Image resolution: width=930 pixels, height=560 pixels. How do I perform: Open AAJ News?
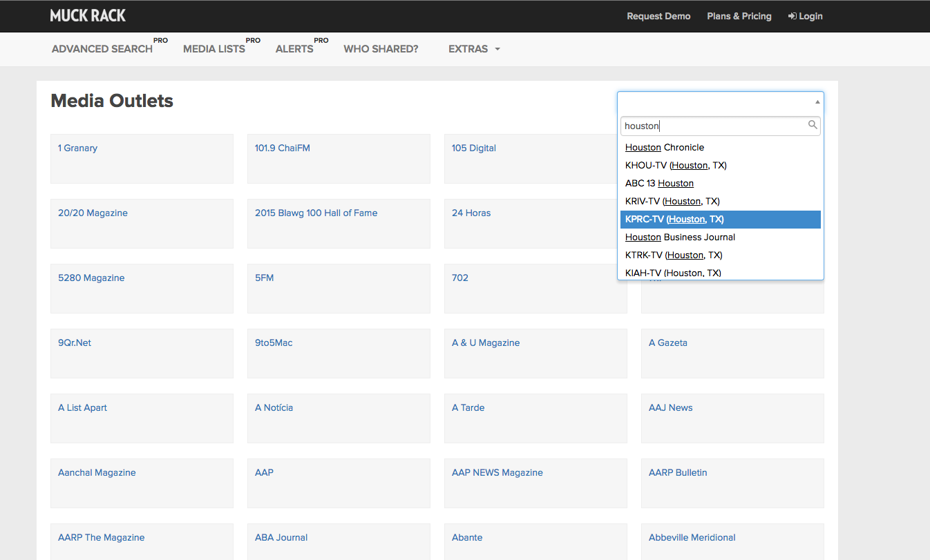click(671, 407)
